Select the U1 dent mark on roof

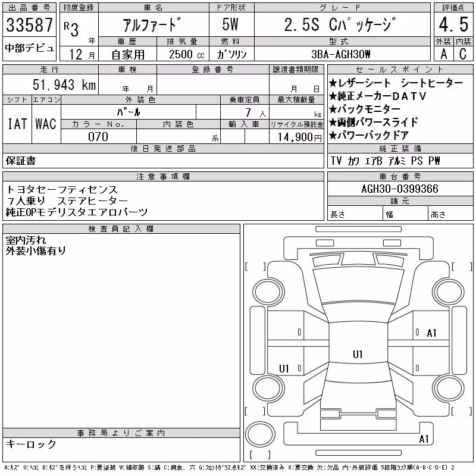(358, 354)
